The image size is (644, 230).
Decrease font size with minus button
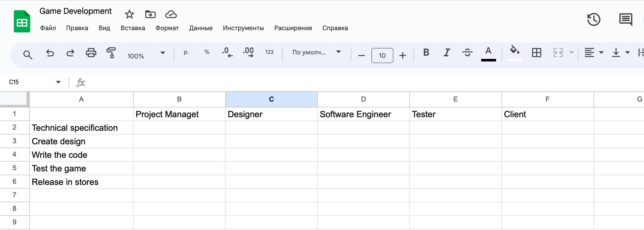[362, 56]
